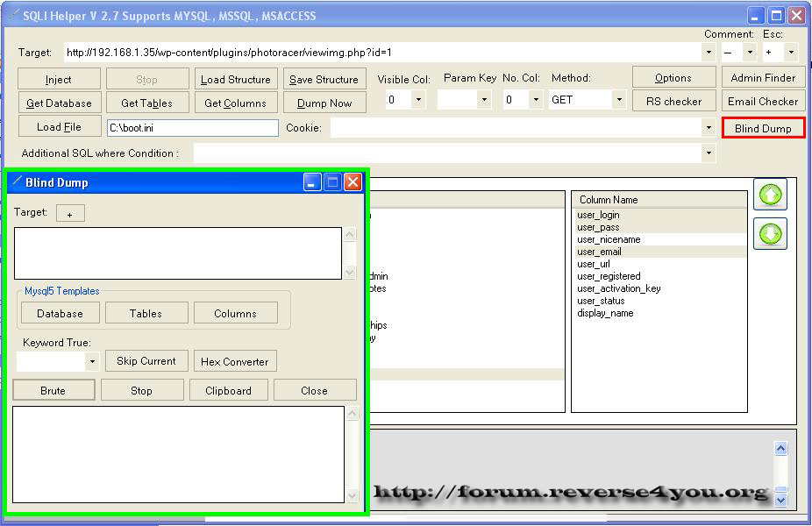Click the Cookie input field
The width and height of the screenshot is (812, 526).
pyautogui.click(x=516, y=127)
